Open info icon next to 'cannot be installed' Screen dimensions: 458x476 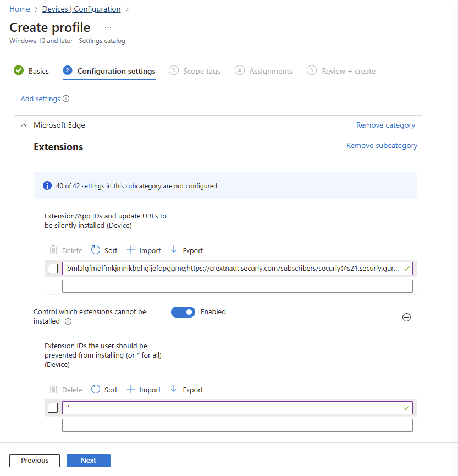[68, 321]
